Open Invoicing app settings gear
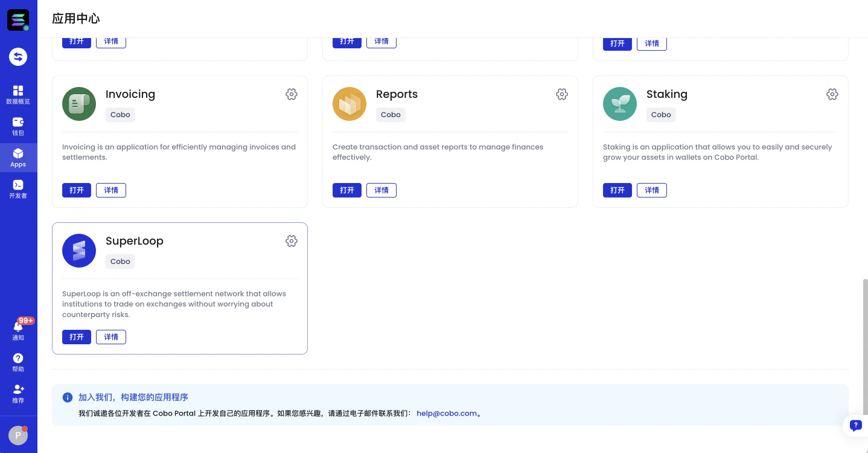This screenshot has width=868, height=453. click(x=292, y=94)
